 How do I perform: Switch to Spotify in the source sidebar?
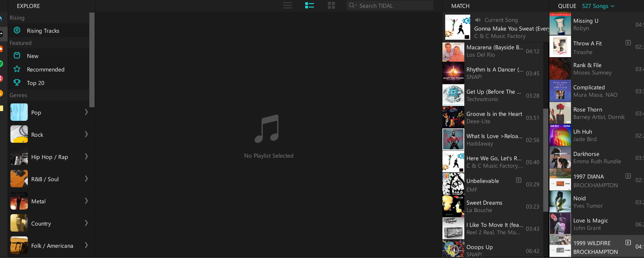coord(1,63)
